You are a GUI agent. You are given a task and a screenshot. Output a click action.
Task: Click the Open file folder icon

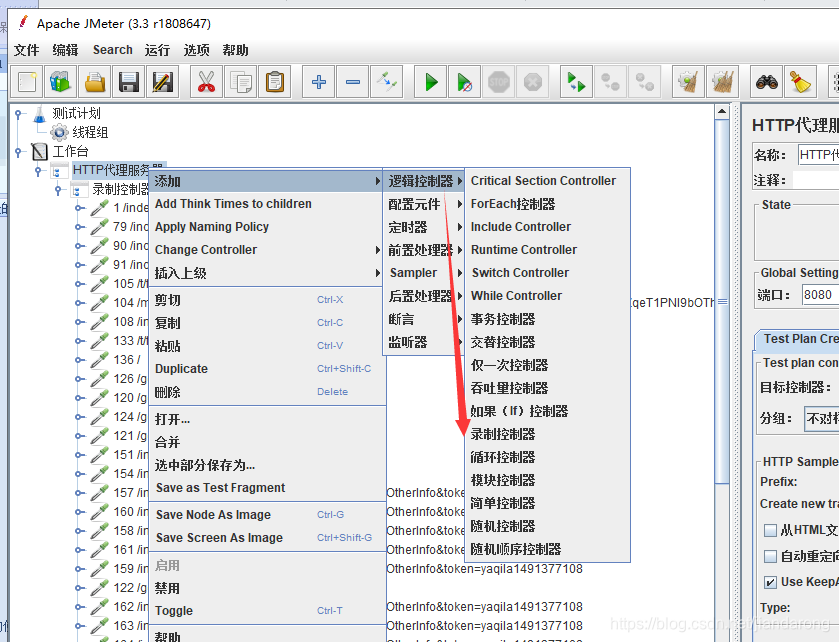(x=95, y=82)
